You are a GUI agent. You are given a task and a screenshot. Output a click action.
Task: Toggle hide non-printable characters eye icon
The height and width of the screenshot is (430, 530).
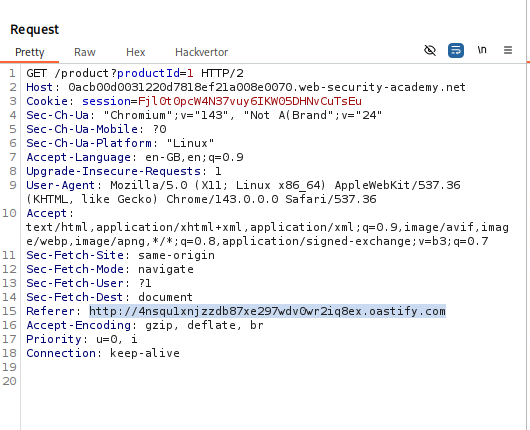430,51
